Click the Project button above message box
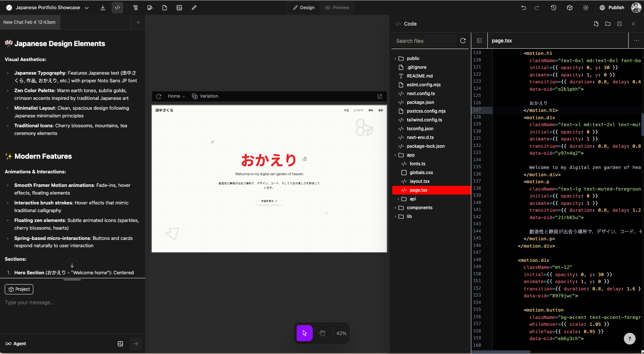Viewport: 644px width, 354px height. 19,289
